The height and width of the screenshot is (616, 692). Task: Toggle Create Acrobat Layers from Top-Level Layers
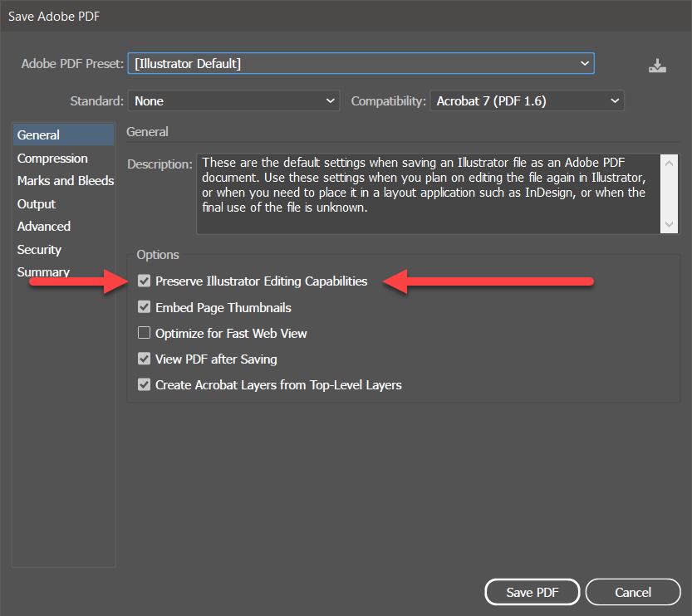(144, 384)
